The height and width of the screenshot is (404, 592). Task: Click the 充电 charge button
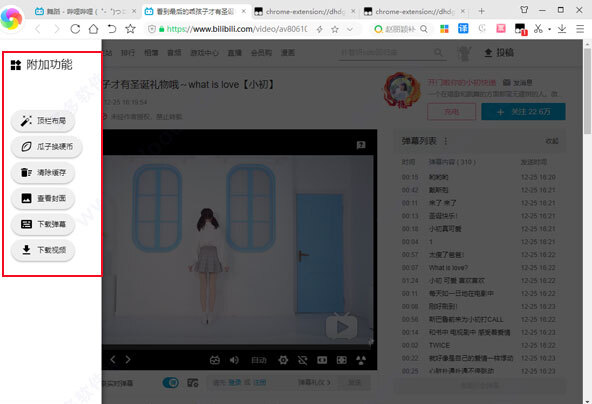pyautogui.click(x=452, y=112)
